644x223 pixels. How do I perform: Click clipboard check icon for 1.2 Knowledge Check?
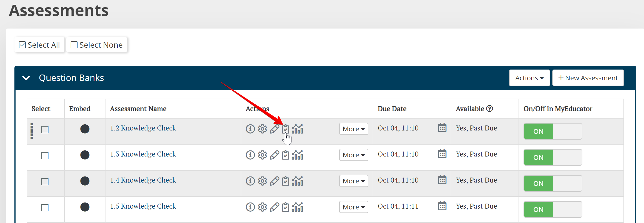[x=285, y=129]
